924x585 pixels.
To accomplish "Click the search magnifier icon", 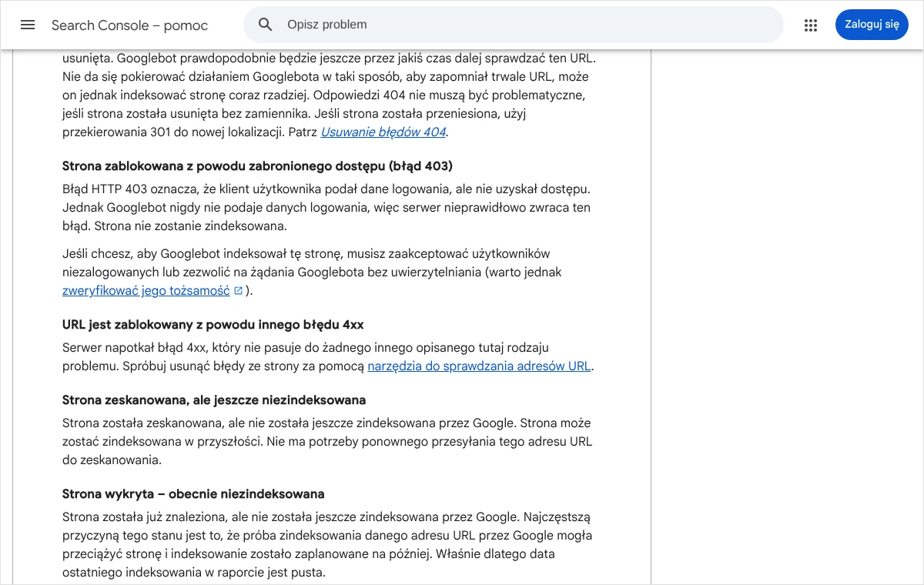I will (266, 25).
